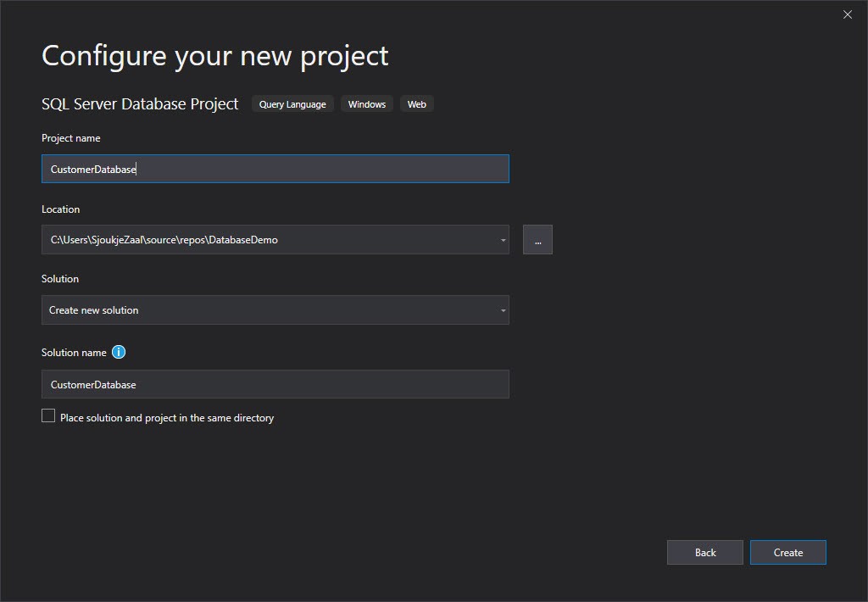This screenshot has width=868, height=602.
Task: Open the Location dropdown arrow
Action: [503, 239]
